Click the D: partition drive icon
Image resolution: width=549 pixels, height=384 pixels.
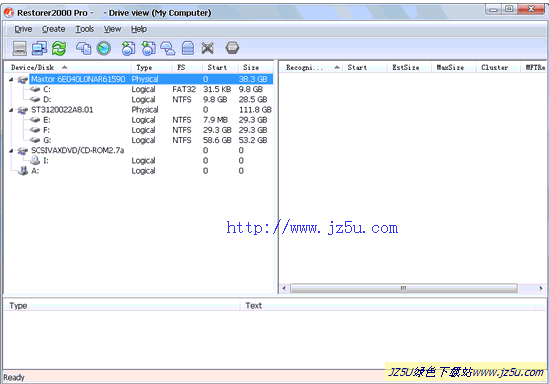[x=35, y=99]
